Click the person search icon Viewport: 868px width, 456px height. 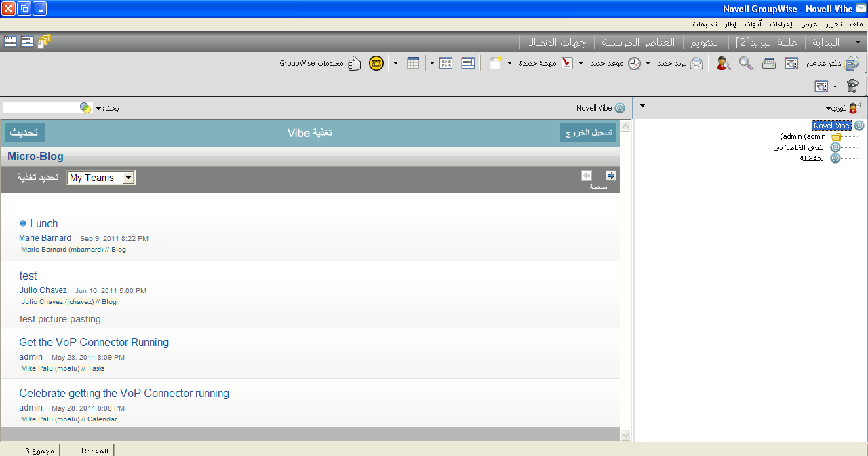(724, 63)
